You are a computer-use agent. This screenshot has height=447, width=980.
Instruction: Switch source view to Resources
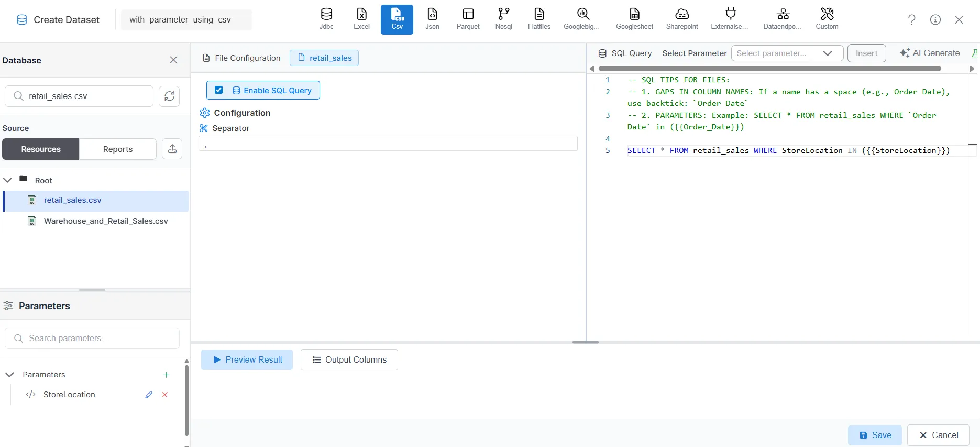tap(41, 149)
